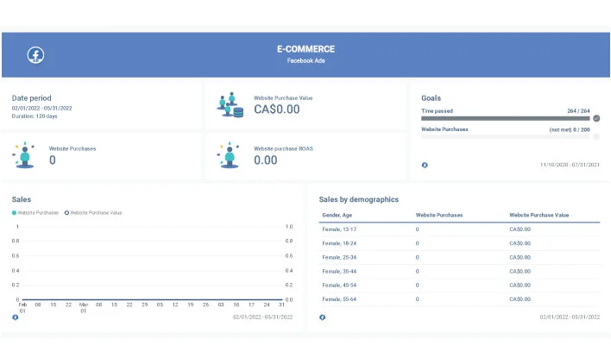Click the CA$0.00 Website Purchase Value figure
The image size is (611, 364).
tap(277, 110)
